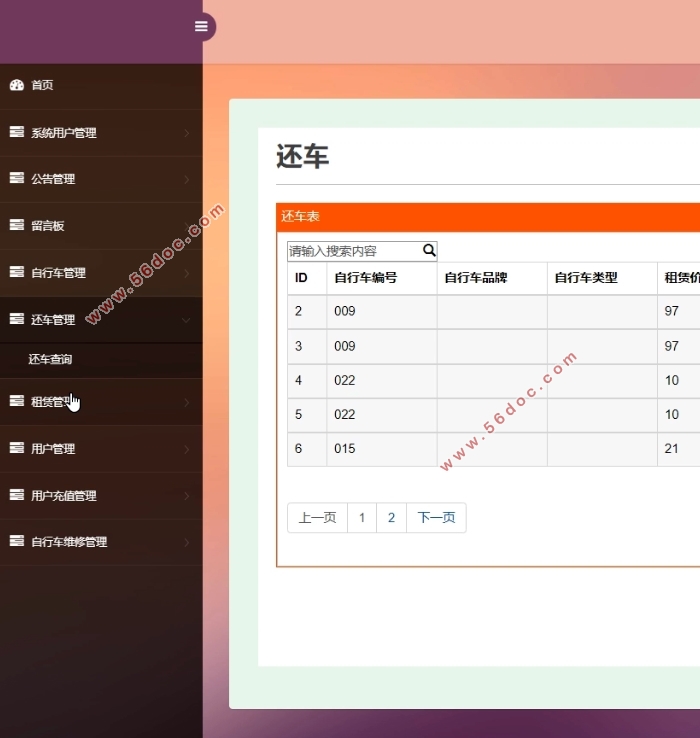Expand the 用户充值管理 chevron
This screenshot has height=738, width=700.
[187, 496]
